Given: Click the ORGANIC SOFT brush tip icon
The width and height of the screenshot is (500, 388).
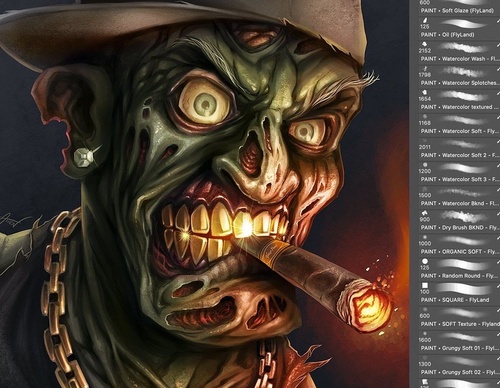Looking at the screenshot, I should pos(425,237).
